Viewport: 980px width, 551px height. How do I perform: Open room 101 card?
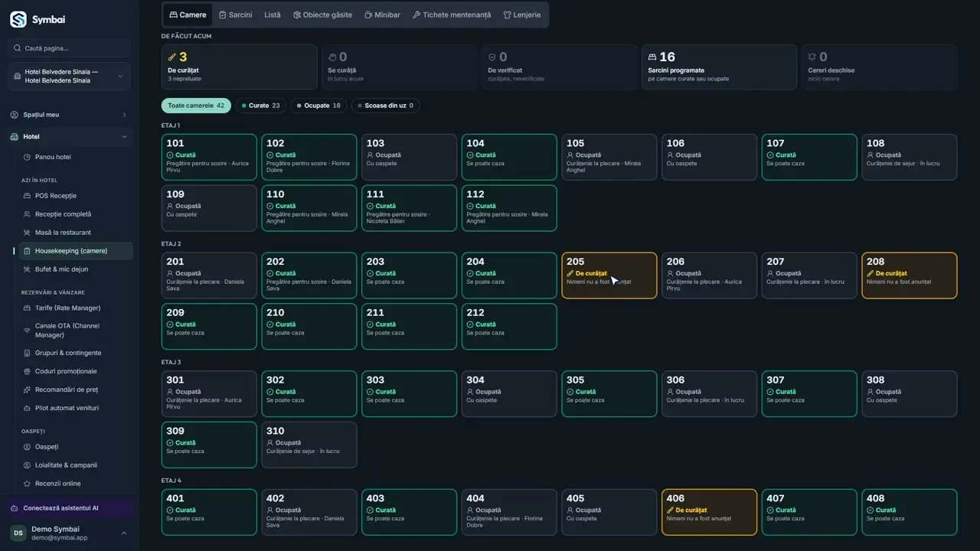point(209,158)
